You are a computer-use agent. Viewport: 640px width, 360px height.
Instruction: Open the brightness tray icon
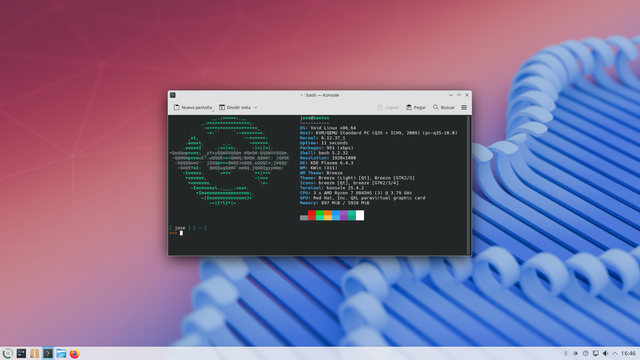pos(576,353)
